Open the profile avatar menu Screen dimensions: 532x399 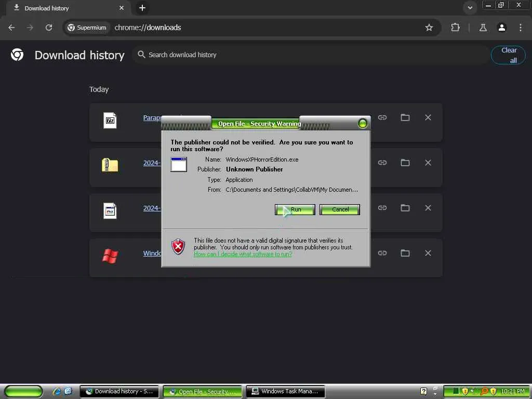tap(502, 28)
